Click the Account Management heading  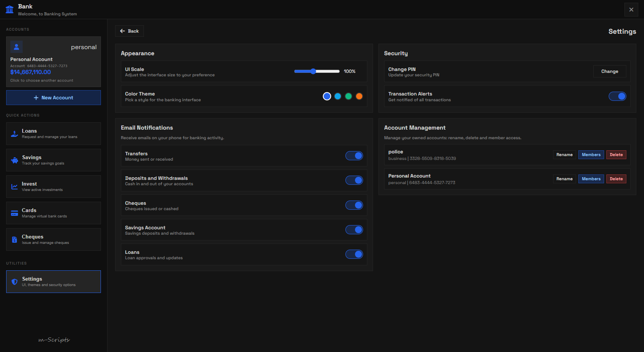pos(414,128)
